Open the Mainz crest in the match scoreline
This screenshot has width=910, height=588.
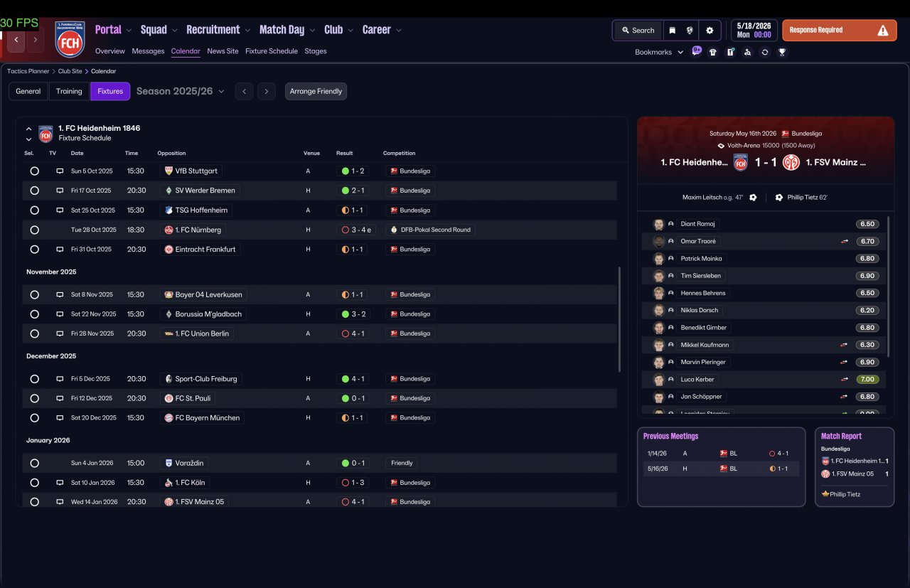pos(791,162)
